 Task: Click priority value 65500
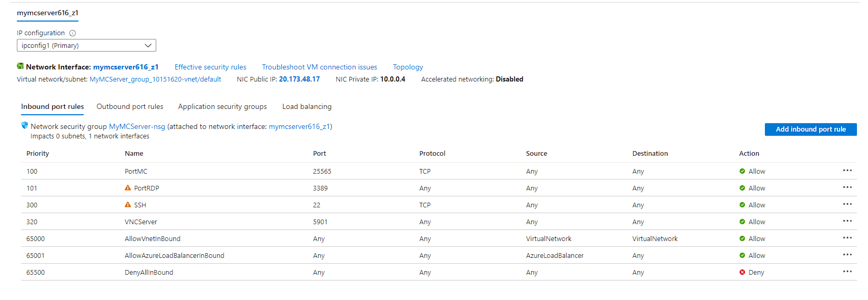tap(35, 272)
